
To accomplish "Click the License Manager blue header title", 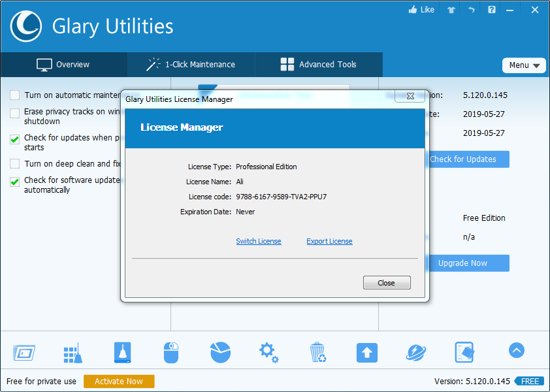I will 182,127.
